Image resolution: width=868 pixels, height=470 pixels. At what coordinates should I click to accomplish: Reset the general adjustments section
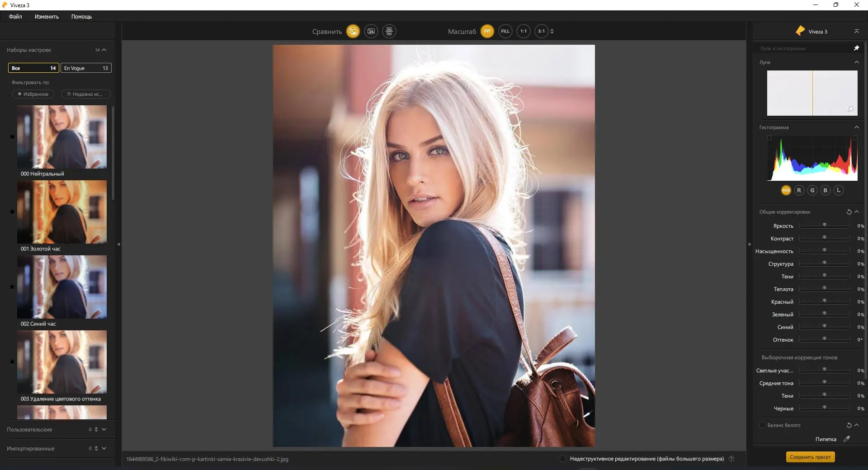(x=849, y=212)
